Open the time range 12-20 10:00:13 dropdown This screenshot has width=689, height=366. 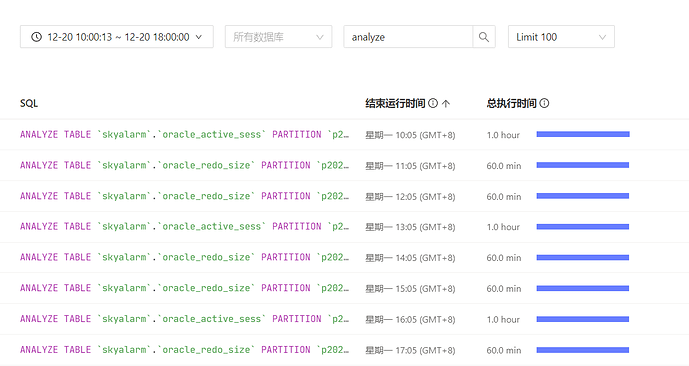(116, 37)
